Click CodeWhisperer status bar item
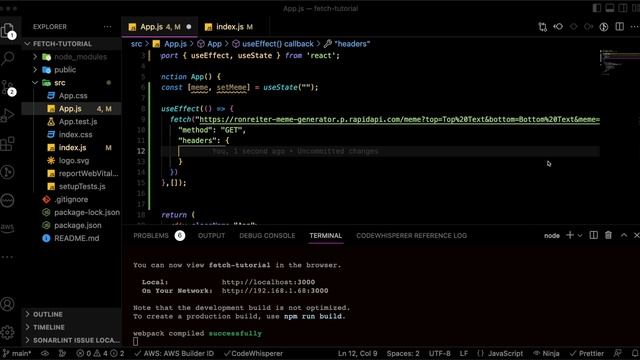 tap(253, 353)
